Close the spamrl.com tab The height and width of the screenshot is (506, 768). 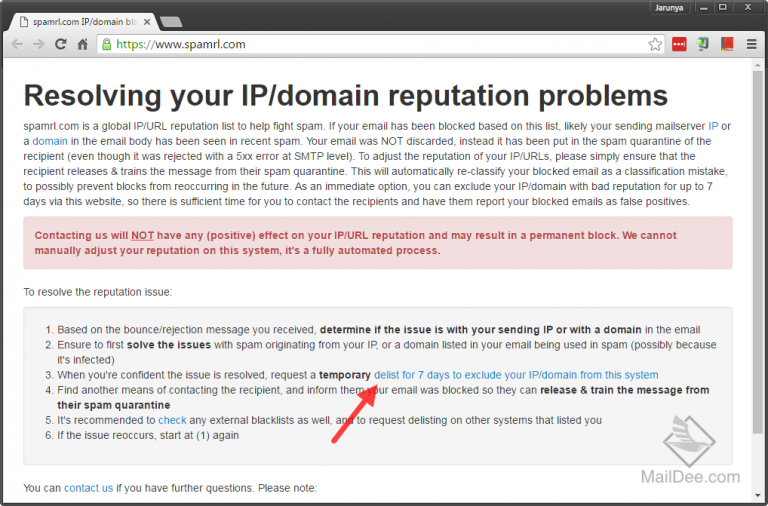pyautogui.click(x=146, y=20)
